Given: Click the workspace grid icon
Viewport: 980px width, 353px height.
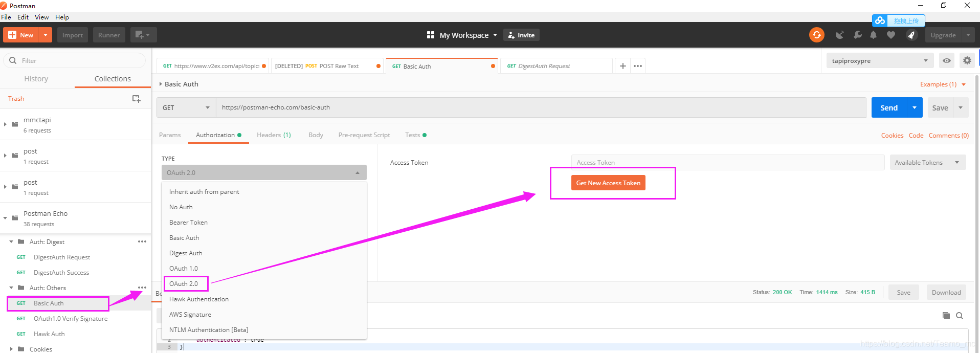Looking at the screenshot, I should pyautogui.click(x=431, y=35).
